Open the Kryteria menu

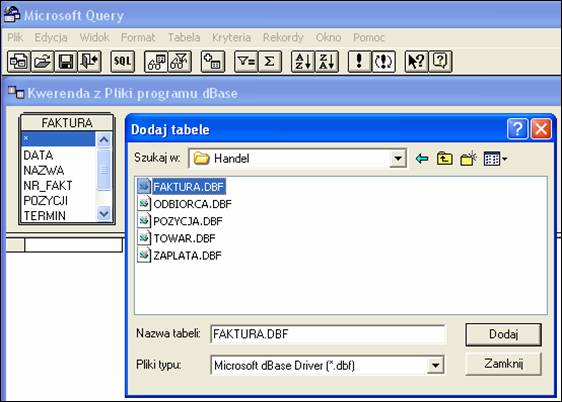click(231, 37)
